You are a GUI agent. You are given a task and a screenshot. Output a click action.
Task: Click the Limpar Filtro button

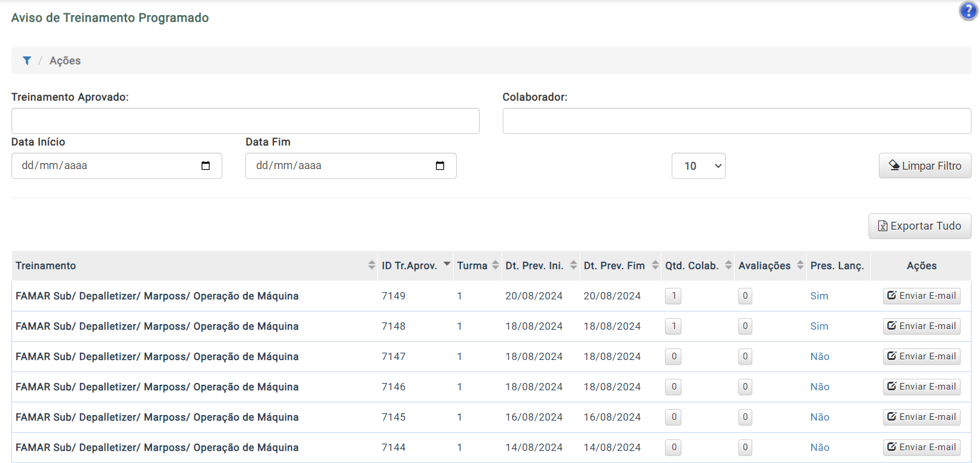point(925,165)
